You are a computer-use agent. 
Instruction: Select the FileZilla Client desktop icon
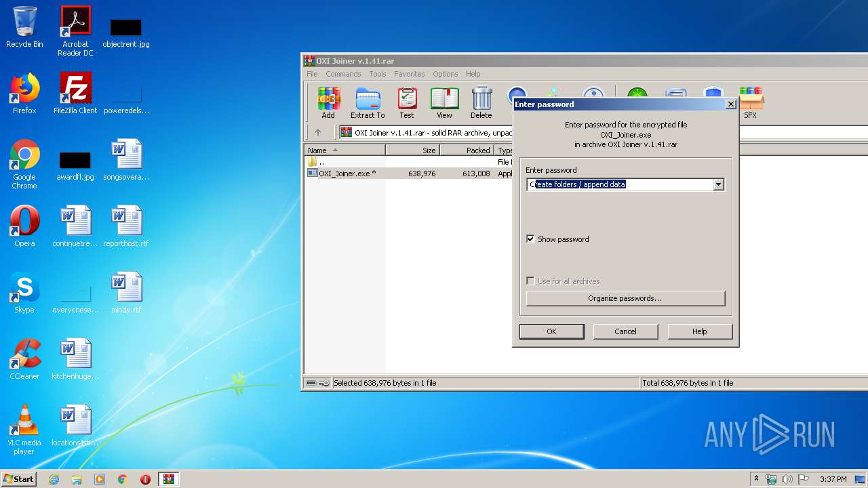[x=75, y=94]
